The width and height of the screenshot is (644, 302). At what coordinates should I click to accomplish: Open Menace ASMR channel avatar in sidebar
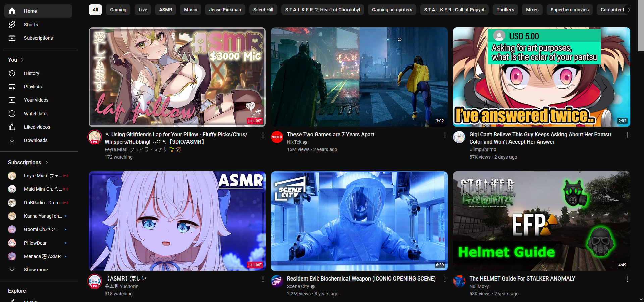point(12,256)
